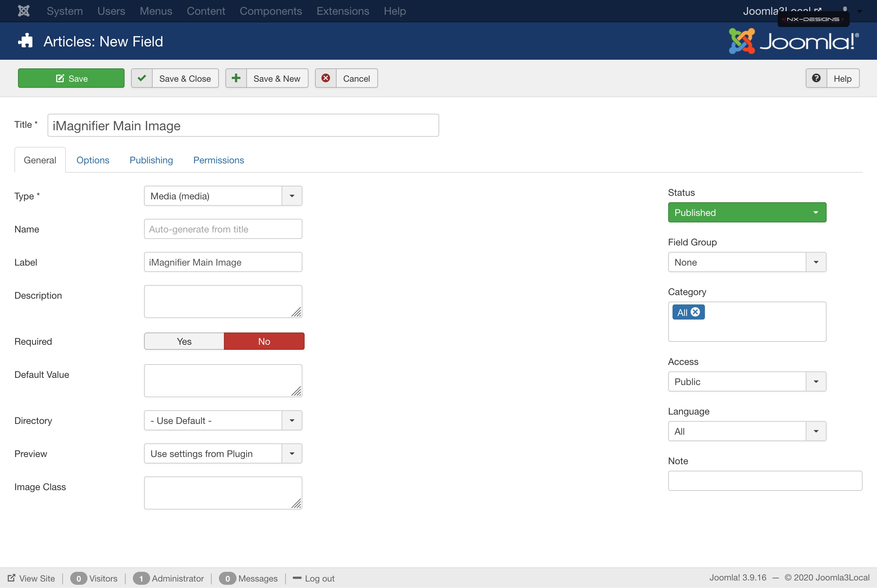Click the puzzle piece icon beside Articles: New Field
The height and width of the screenshot is (588, 877).
[x=25, y=41]
